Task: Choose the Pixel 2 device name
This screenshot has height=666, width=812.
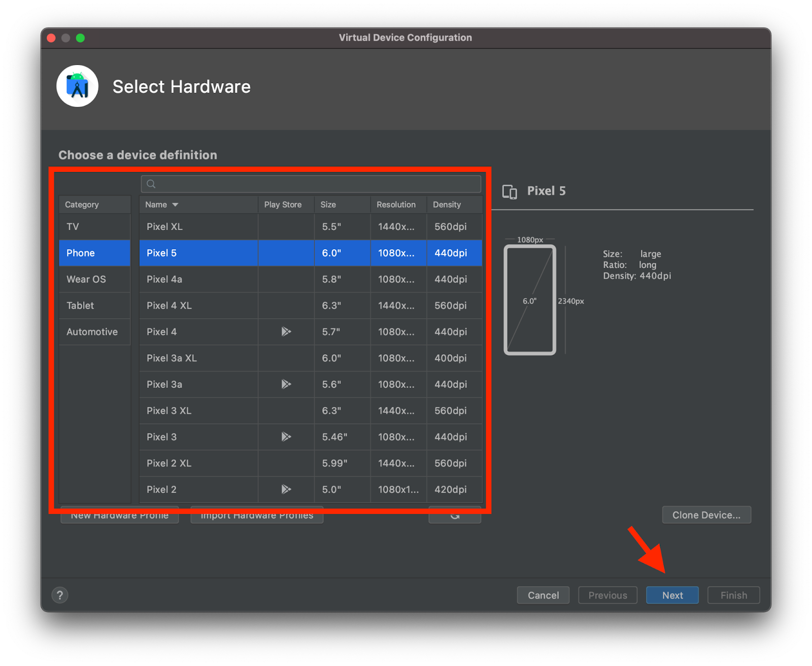Action: tap(161, 489)
